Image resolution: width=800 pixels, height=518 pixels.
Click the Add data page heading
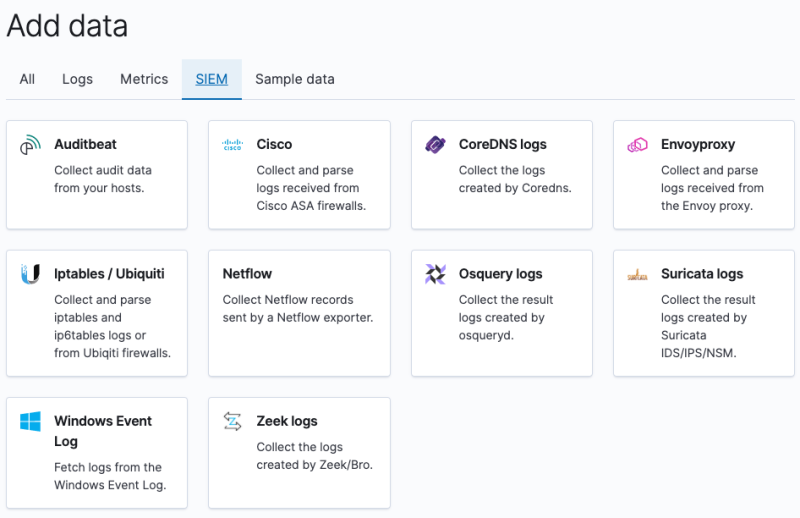pos(67,26)
